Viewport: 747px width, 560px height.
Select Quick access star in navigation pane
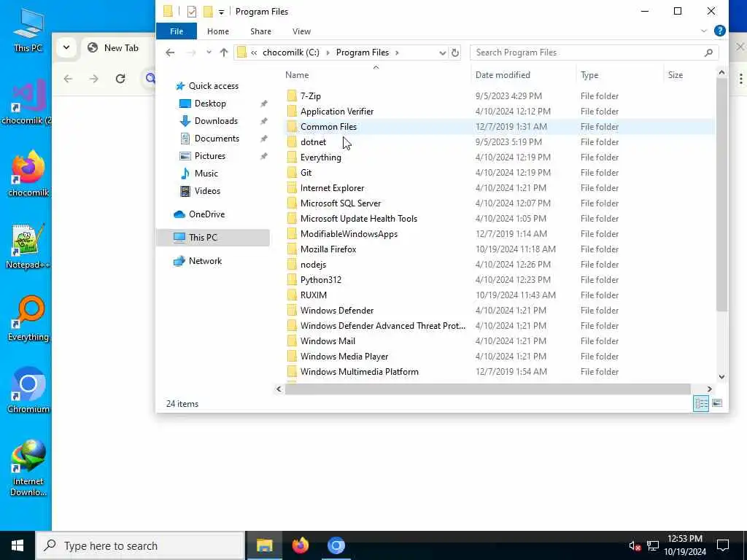pyautogui.click(x=180, y=86)
